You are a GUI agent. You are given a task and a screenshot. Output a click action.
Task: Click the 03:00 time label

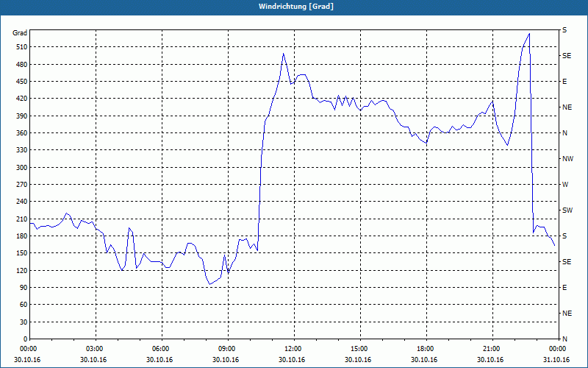(96, 349)
